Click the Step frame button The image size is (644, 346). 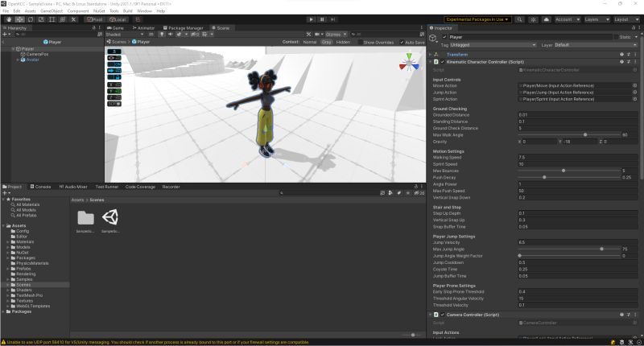[333, 19]
